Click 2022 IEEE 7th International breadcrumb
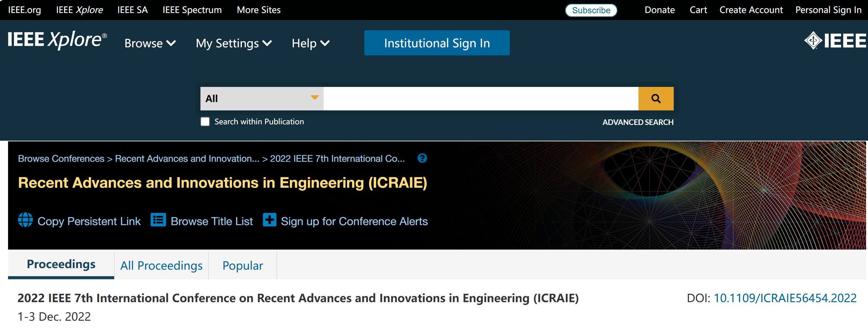 tap(337, 158)
